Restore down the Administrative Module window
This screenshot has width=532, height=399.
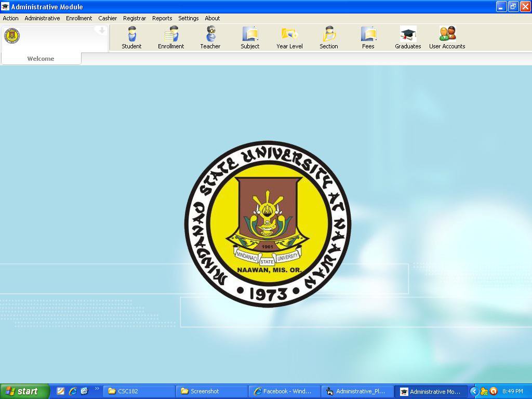click(513, 6)
